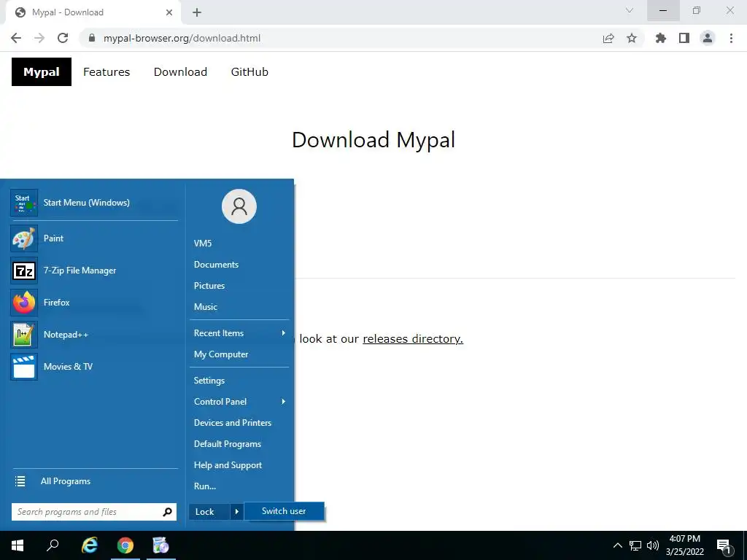Image resolution: width=747 pixels, height=560 pixels.
Task: Open Firefox from pinned programs
Action: click(x=56, y=303)
